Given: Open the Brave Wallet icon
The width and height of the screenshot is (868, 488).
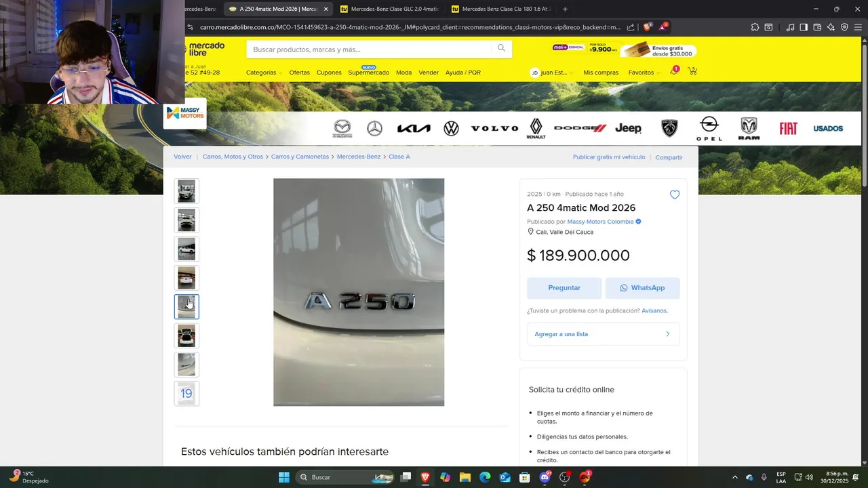Looking at the screenshot, I should pyautogui.click(x=817, y=27).
